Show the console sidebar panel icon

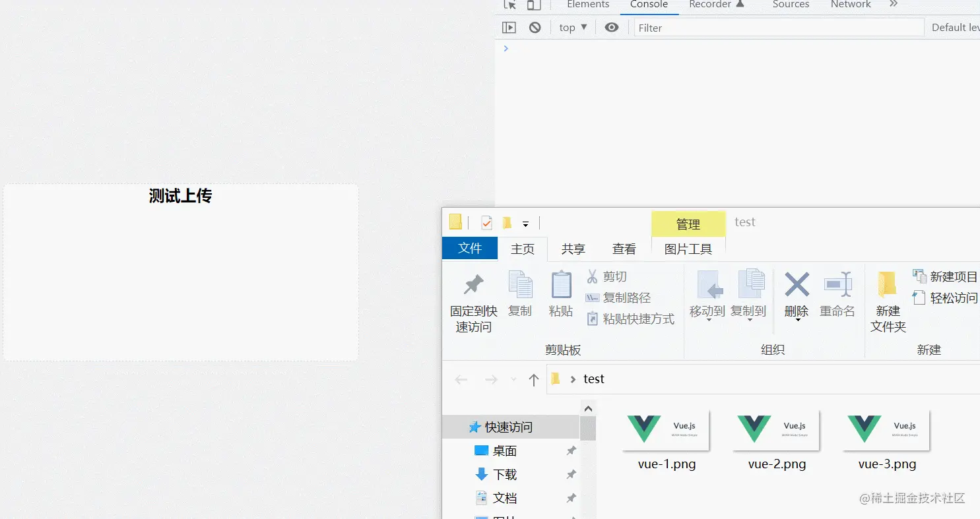coord(509,28)
